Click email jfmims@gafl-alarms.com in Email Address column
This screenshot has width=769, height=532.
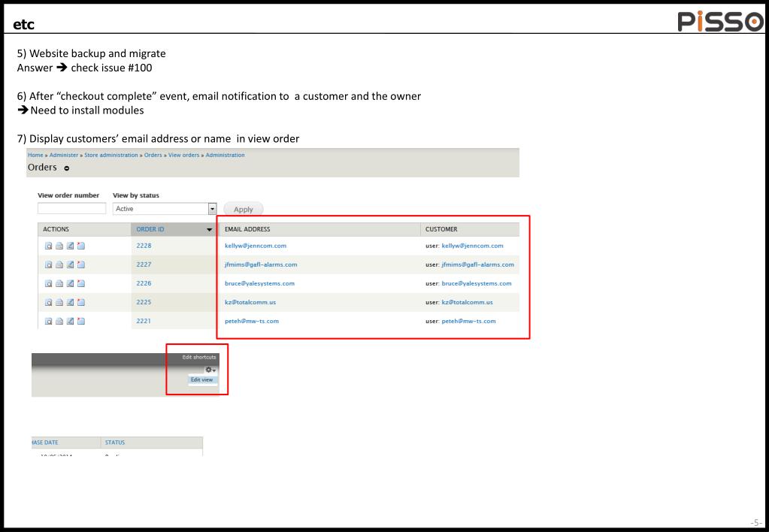point(261,264)
